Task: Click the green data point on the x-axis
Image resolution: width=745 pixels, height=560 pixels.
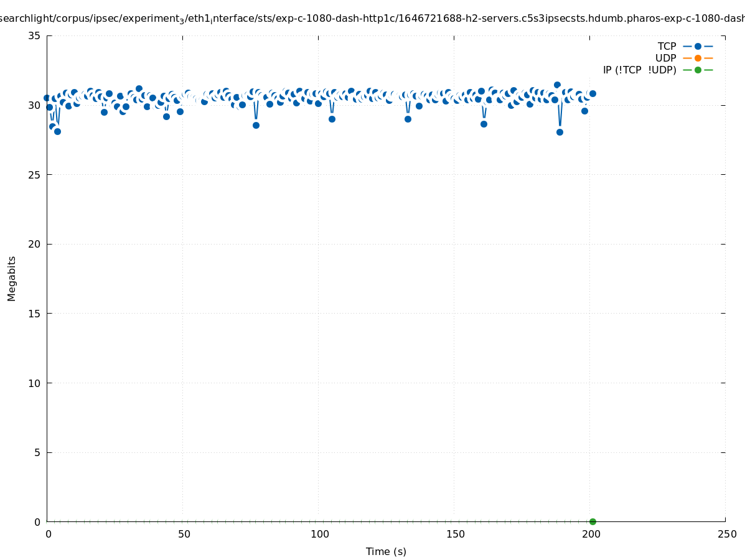Action: point(593,521)
